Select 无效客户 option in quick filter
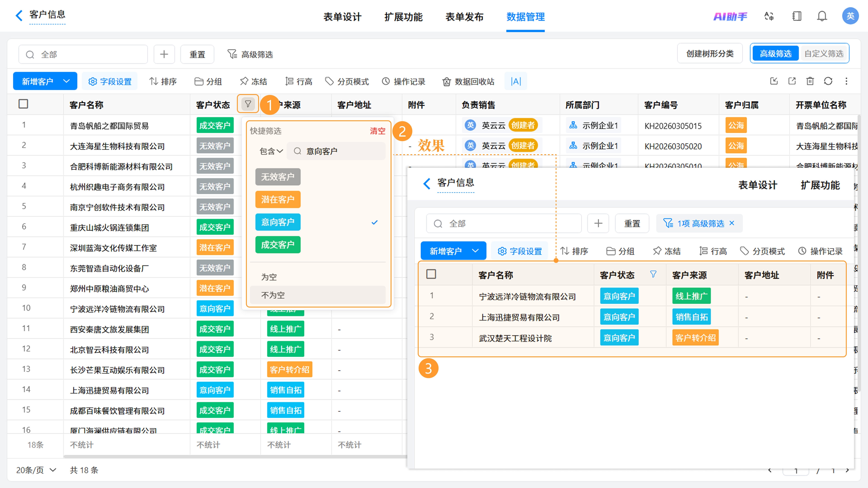Screen dimensions: 868x488 [x=278, y=177]
